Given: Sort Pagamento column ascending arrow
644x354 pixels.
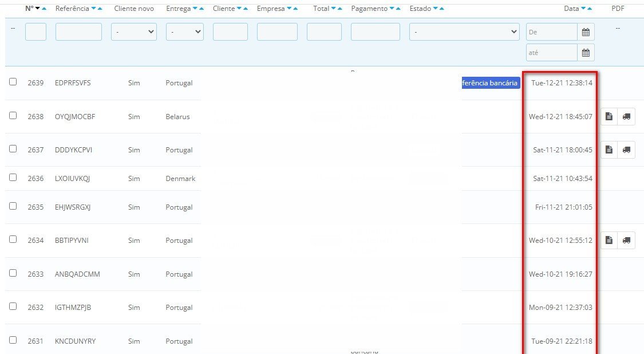Looking at the screenshot, I should (398, 9).
